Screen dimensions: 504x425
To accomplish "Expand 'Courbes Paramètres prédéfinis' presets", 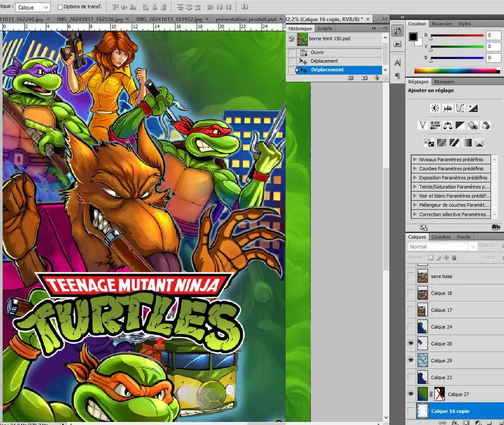I will click(415, 168).
